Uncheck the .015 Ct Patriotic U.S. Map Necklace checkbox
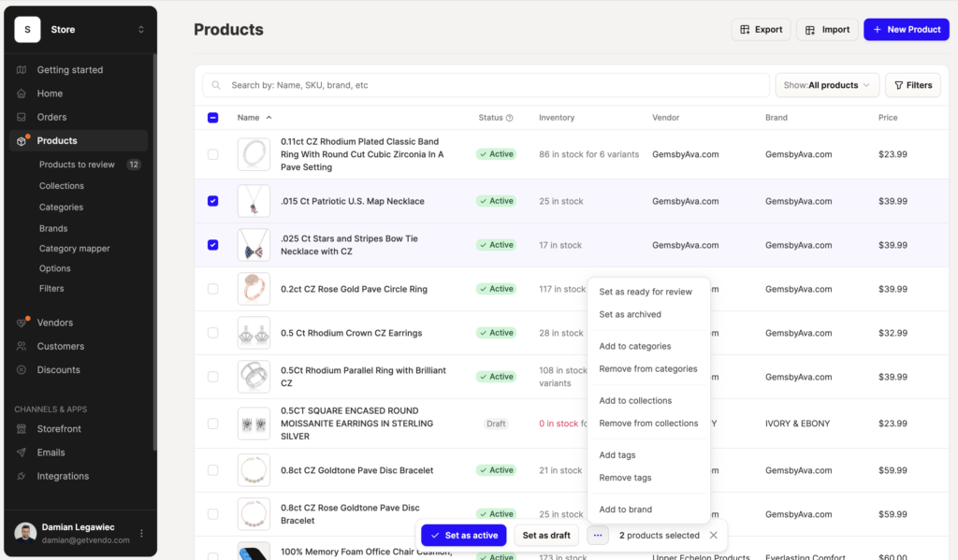Image resolution: width=958 pixels, height=560 pixels. coord(212,201)
